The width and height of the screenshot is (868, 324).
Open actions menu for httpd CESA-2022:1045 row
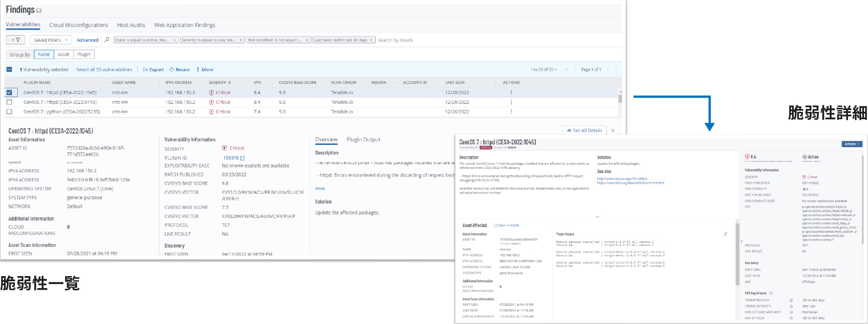tap(511, 92)
